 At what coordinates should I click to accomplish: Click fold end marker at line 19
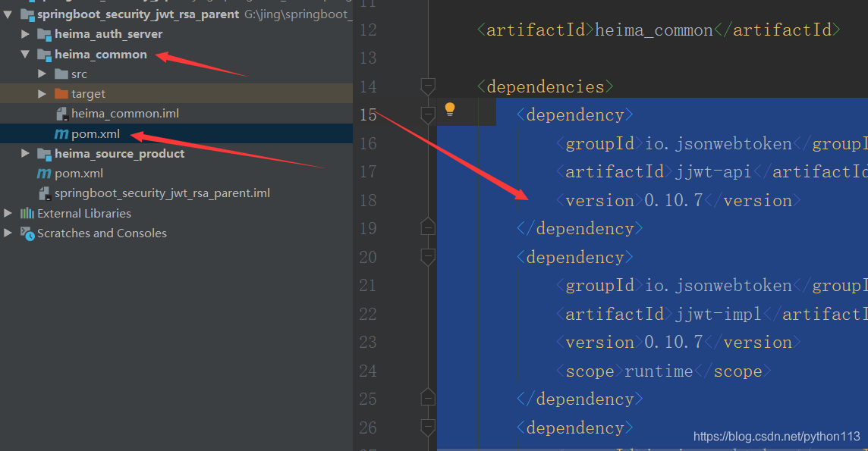428,227
